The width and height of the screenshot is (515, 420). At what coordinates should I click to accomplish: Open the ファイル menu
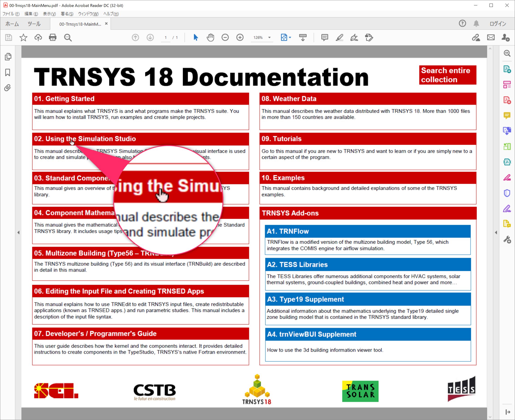(11, 14)
